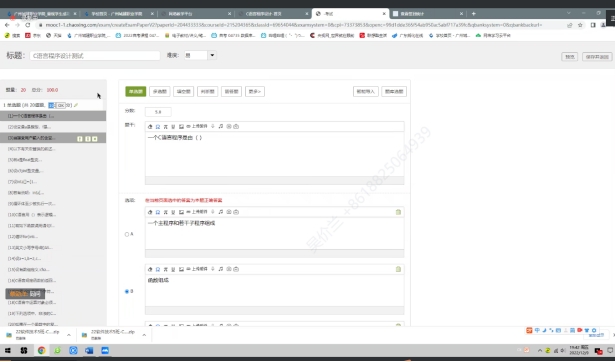
Task: Select option A radio button as correct answer
Action: [127, 234]
